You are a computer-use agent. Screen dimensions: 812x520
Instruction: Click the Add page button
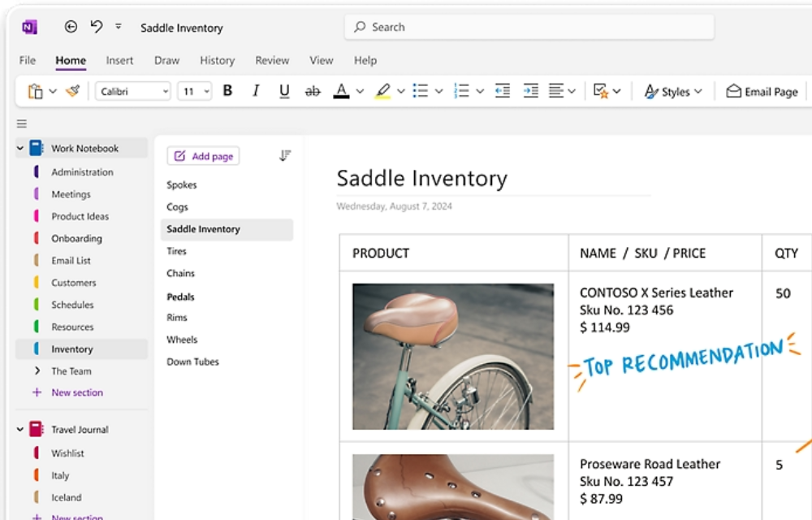click(203, 156)
